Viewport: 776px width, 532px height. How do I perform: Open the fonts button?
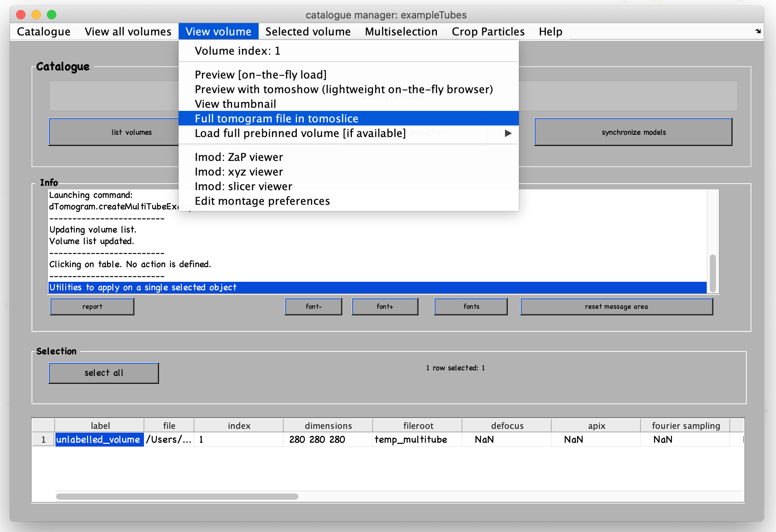[471, 306]
